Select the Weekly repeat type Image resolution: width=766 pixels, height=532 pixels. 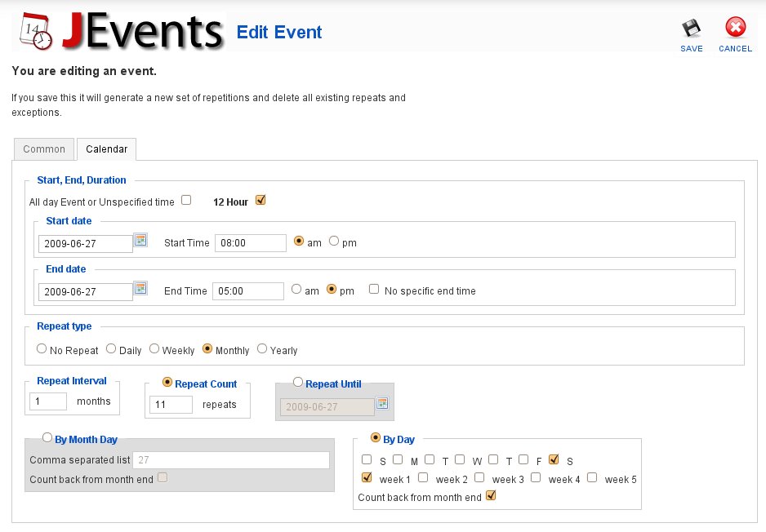(154, 349)
